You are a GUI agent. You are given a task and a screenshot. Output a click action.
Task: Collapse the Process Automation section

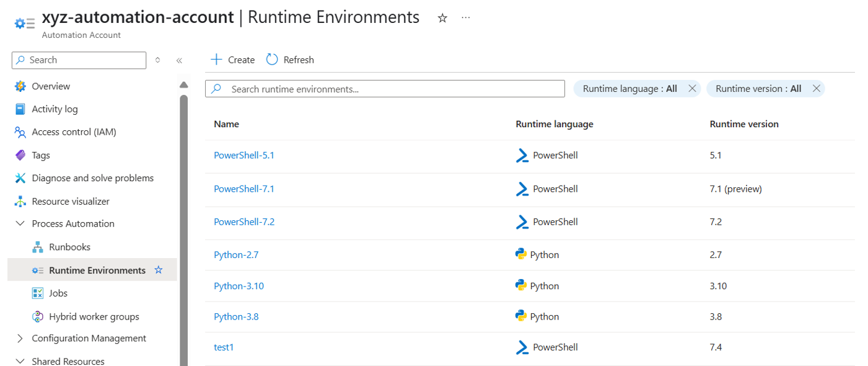(20, 223)
